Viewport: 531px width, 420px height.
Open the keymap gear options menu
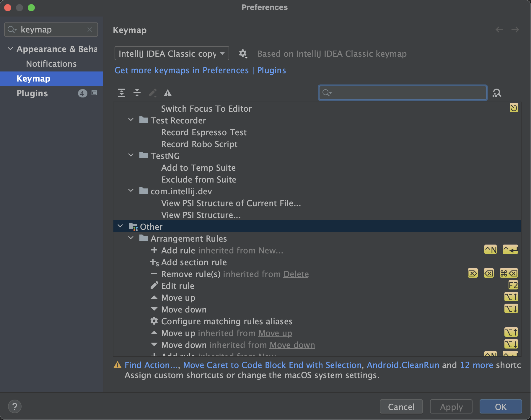click(x=243, y=53)
